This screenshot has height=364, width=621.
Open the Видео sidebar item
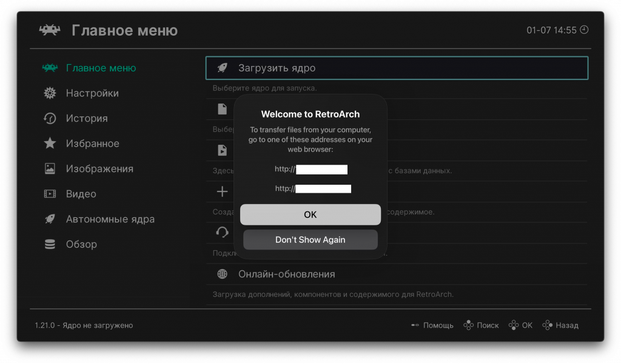81,194
